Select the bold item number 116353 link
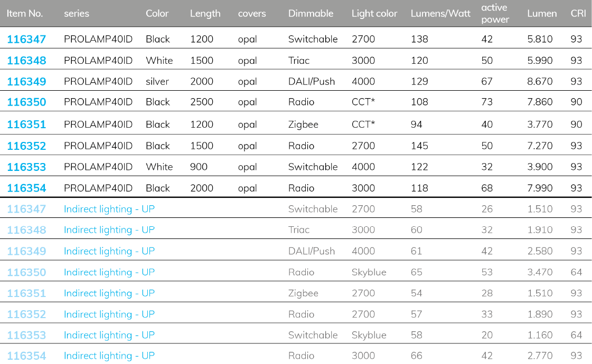Screen dimensions: 592x364 click(x=26, y=167)
